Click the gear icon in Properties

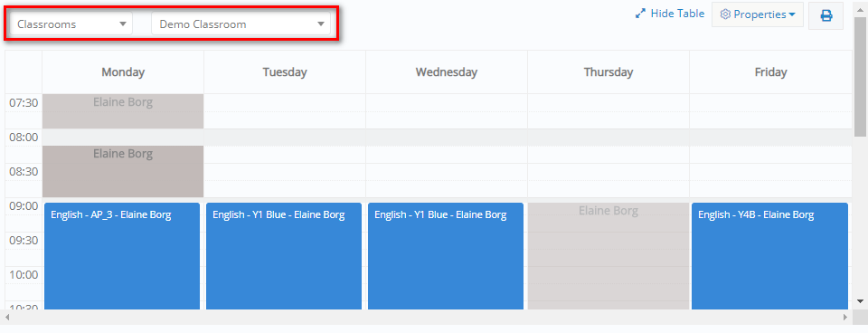pos(725,14)
